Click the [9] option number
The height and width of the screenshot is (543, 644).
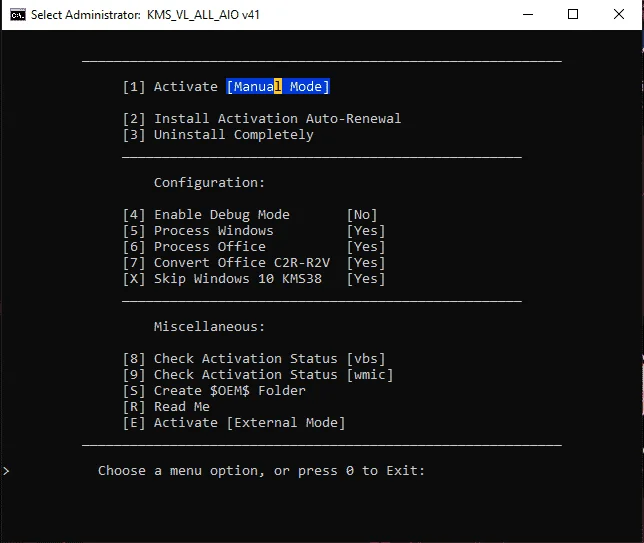coord(134,375)
